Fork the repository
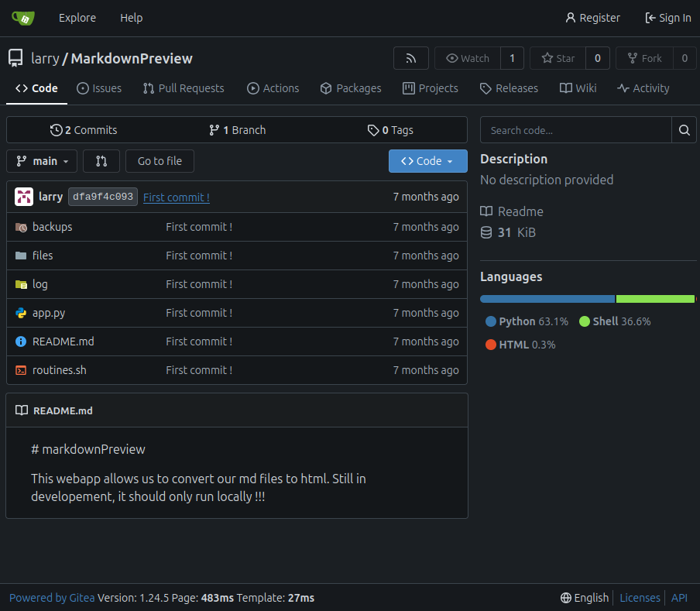700x611 pixels. tap(644, 58)
